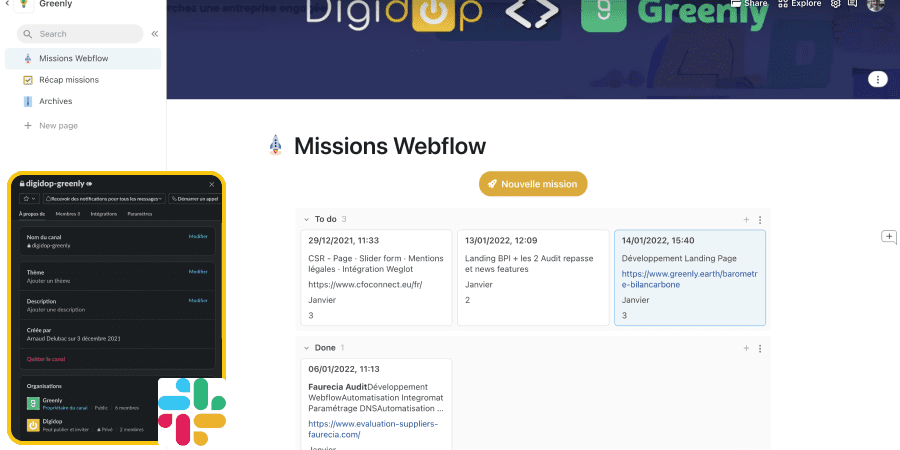
Task: Open the star dropdown in the Slack panel
Action: 29,199
